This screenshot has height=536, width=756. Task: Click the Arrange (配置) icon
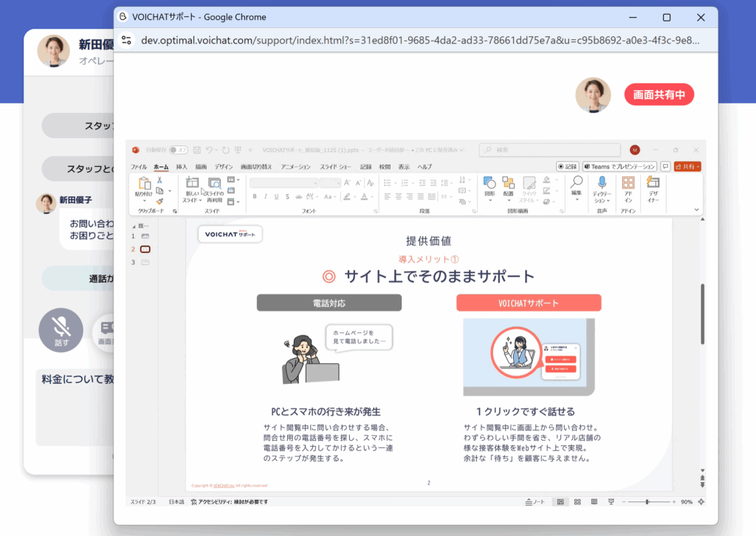(x=508, y=182)
